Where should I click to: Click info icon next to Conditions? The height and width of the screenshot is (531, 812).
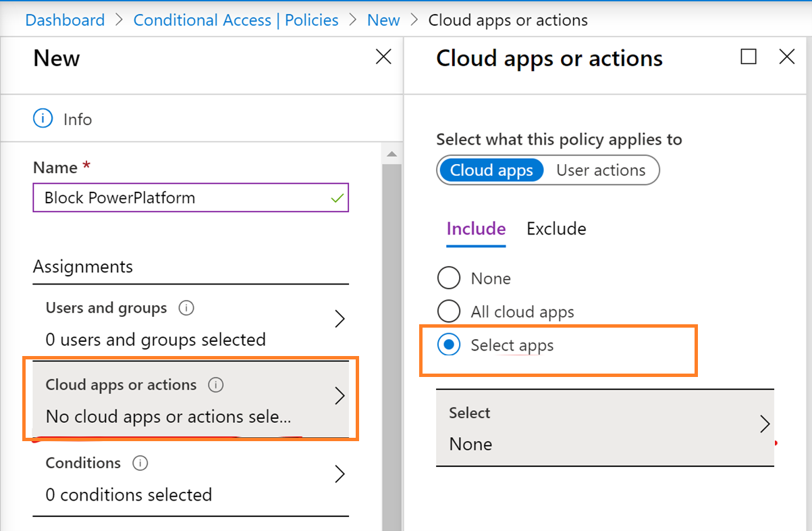click(140, 463)
